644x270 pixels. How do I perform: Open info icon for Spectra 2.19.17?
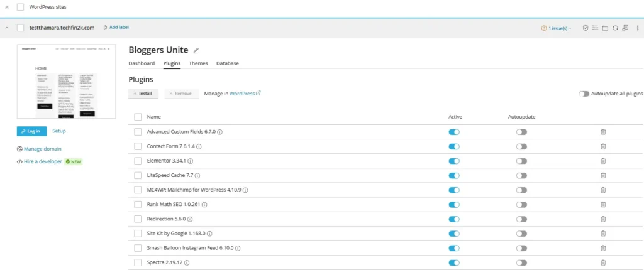(x=187, y=262)
